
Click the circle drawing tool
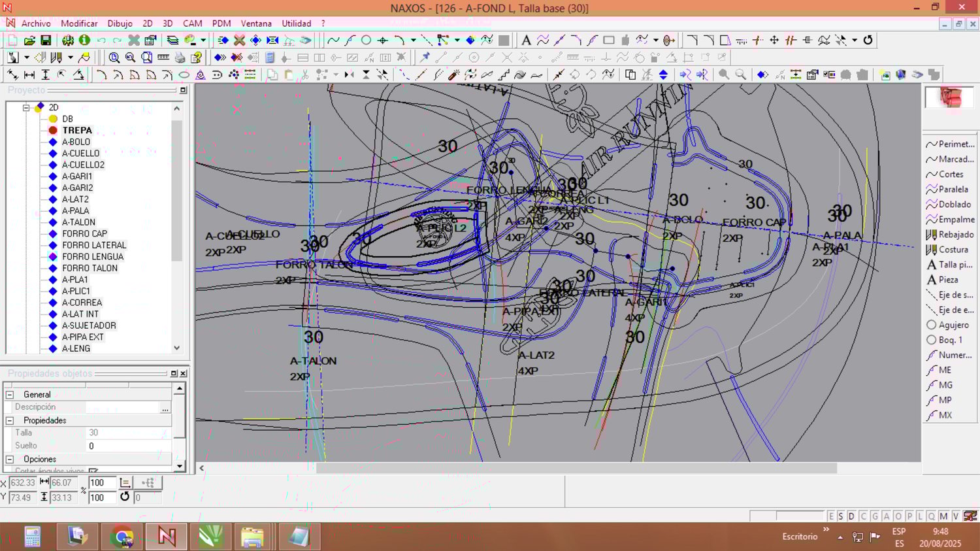click(367, 41)
